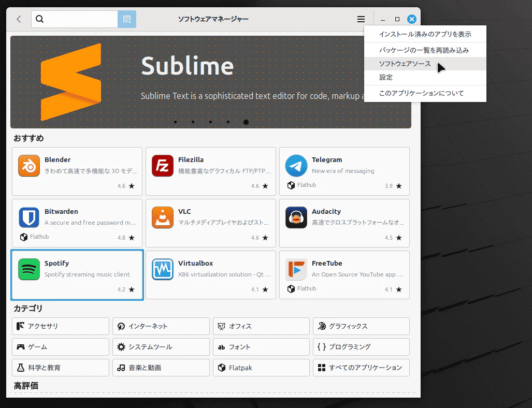Click the FreeTube app icon
This screenshot has height=408, width=532.
pyautogui.click(x=296, y=269)
